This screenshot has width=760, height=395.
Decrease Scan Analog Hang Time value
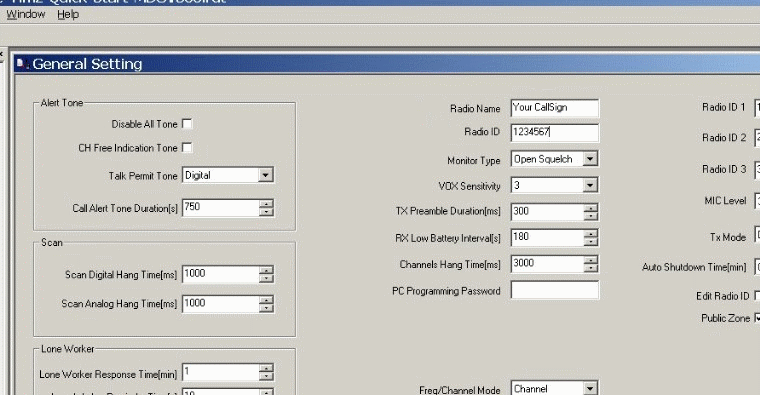coord(266,308)
